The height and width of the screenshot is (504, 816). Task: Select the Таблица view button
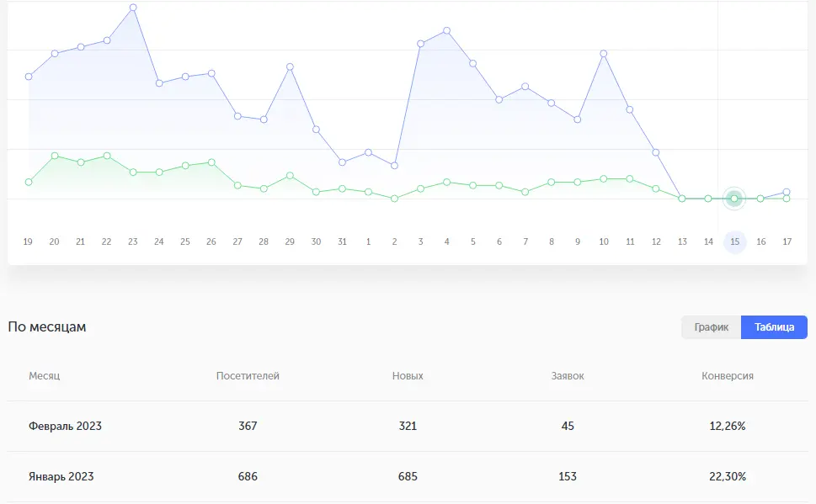point(774,327)
